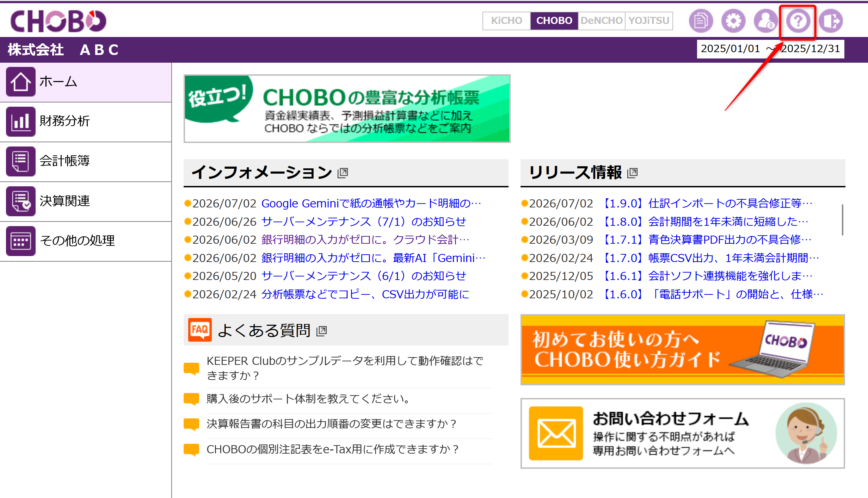Click the その他の処理 calendar icon
868x498 pixels.
tap(20, 241)
